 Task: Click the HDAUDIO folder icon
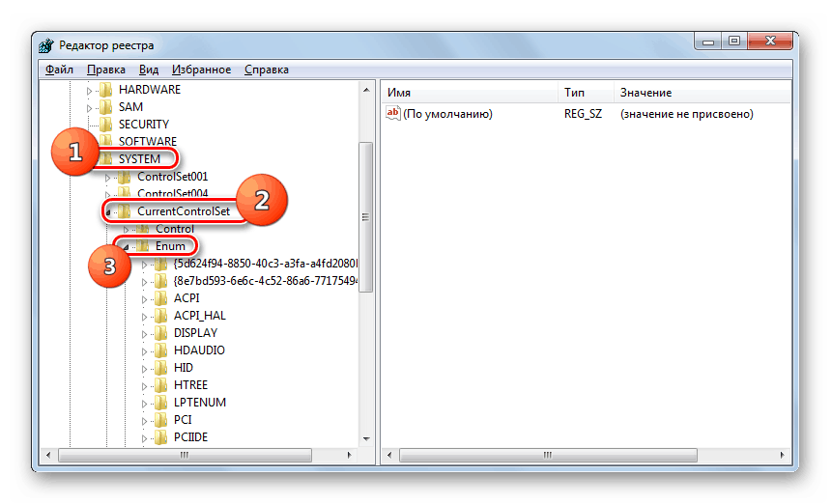pos(161,350)
